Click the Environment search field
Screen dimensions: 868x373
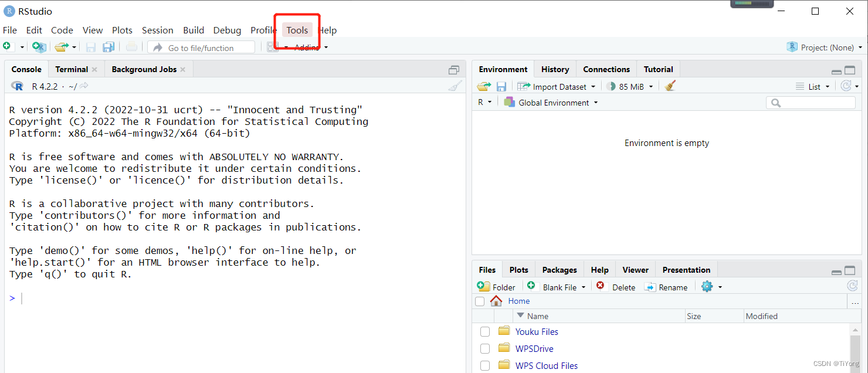click(811, 103)
